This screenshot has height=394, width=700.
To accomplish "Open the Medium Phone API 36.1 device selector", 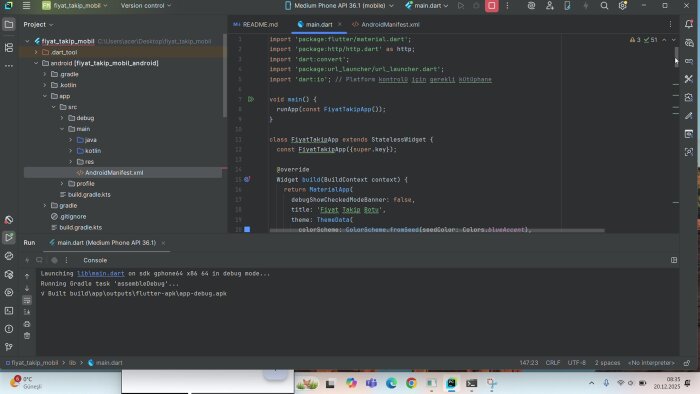I will [339, 6].
